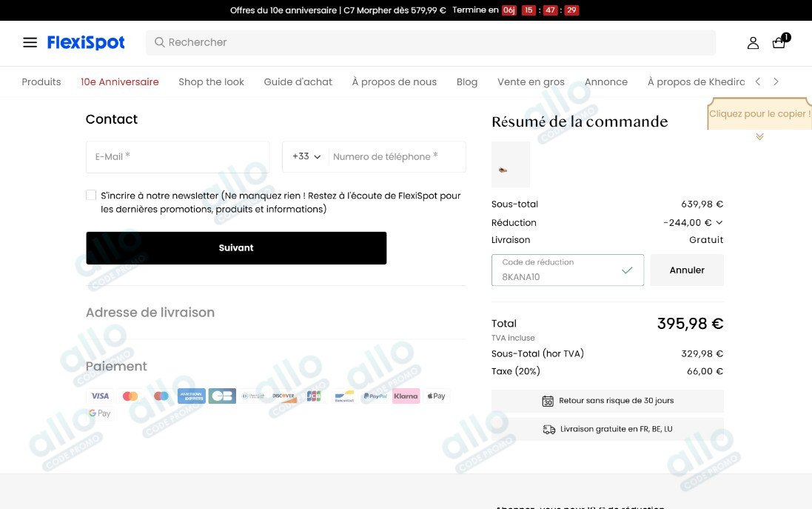Click the anniversary offer banner text
The image size is (812, 509).
click(338, 10)
